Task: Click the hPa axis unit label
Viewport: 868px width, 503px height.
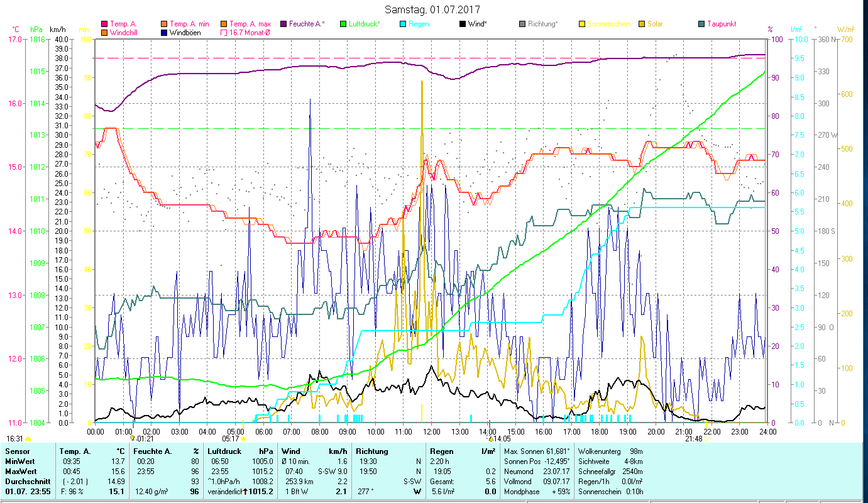Action: (x=36, y=30)
